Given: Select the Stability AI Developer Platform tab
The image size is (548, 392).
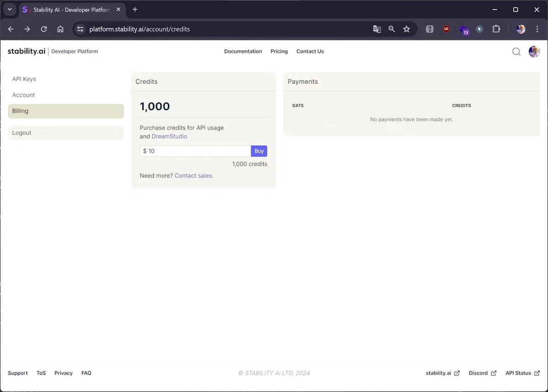Looking at the screenshot, I should (71, 10).
